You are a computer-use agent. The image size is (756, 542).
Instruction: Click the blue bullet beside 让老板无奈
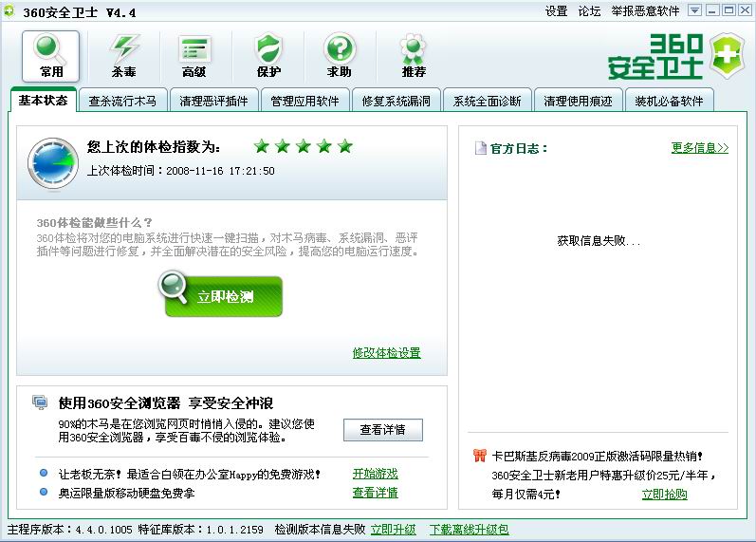coord(44,473)
